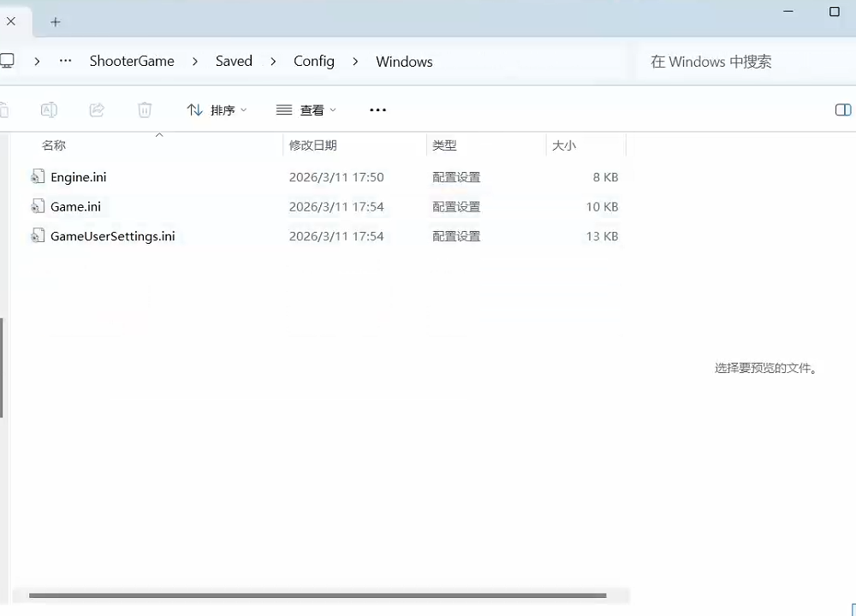
Task: Open the 查看 (View) dropdown
Action: point(306,110)
